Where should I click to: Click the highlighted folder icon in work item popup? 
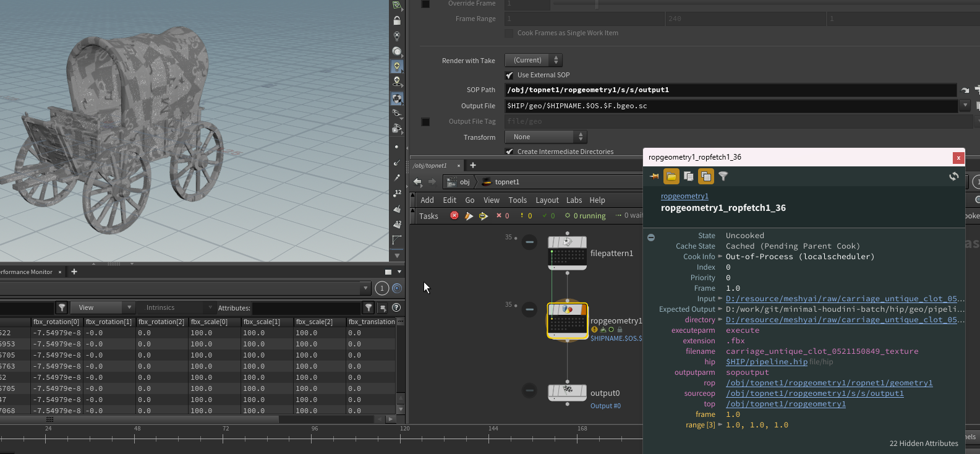click(671, 177)
